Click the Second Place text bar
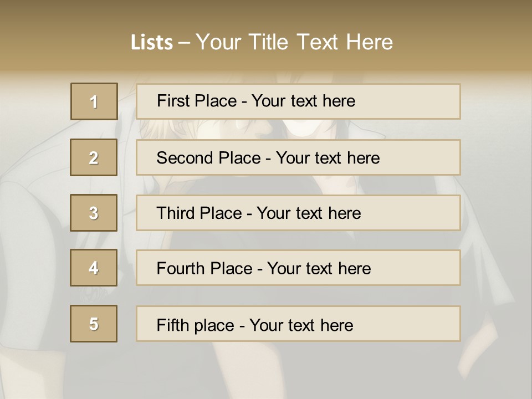 point(298,157)
